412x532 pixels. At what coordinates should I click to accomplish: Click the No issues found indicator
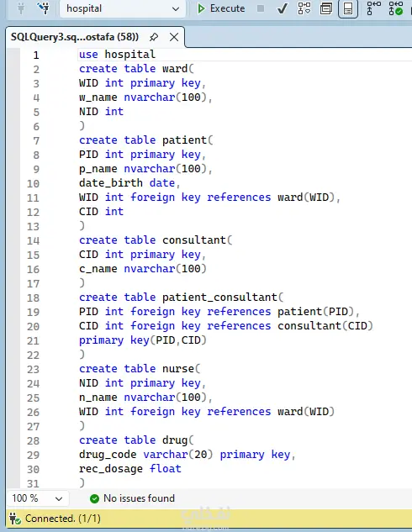tap(132, 498)
